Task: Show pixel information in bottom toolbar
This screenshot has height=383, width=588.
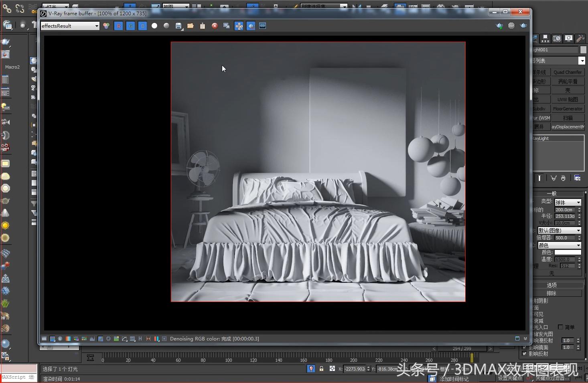Action: tap(60, 339)
